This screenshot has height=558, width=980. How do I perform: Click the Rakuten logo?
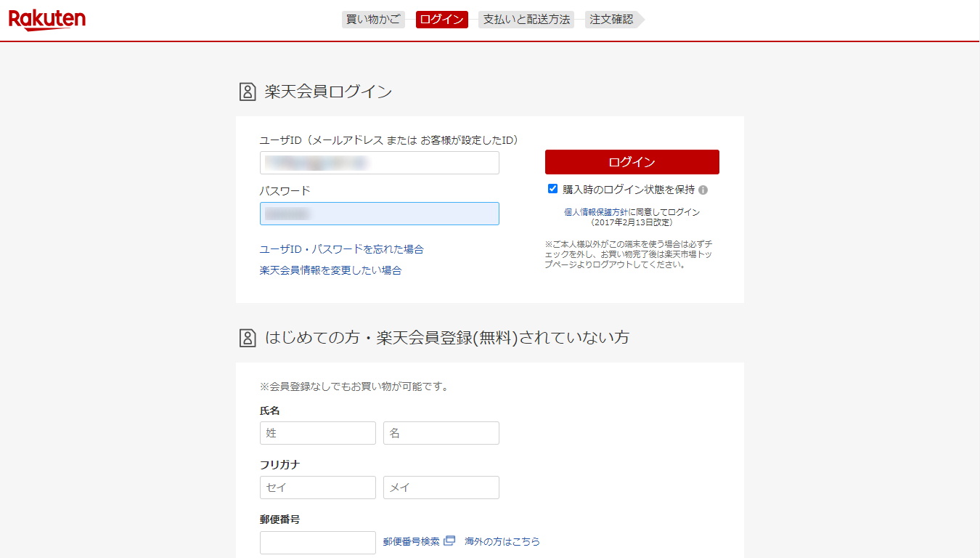click(x=47, y=20)
